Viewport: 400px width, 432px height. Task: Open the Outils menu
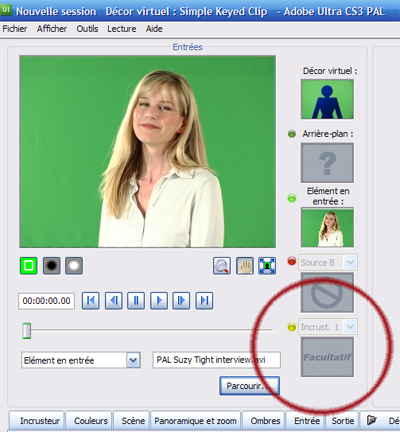(87, 29)
